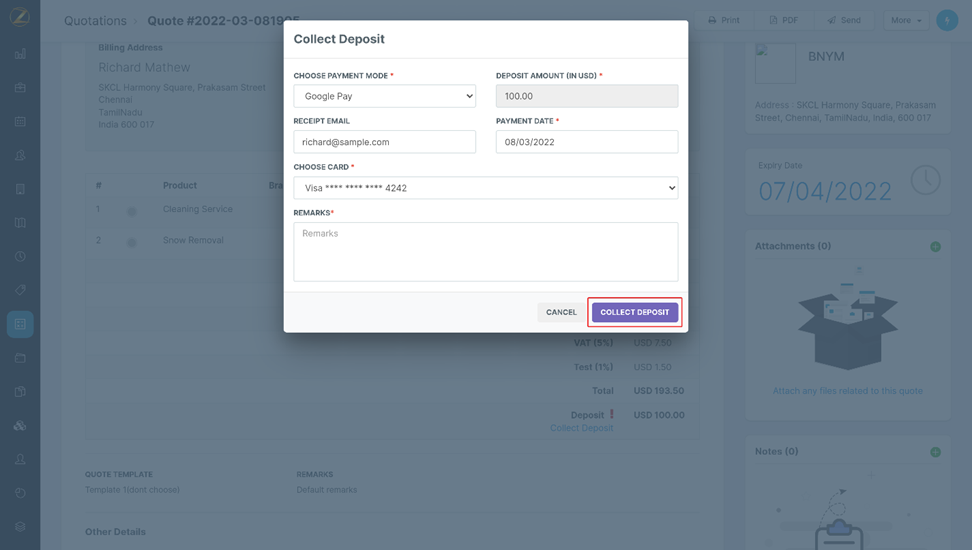The image size is (972, 550).
Task: Add a note with the green plus icon
Action: click(x=935, y=452)
